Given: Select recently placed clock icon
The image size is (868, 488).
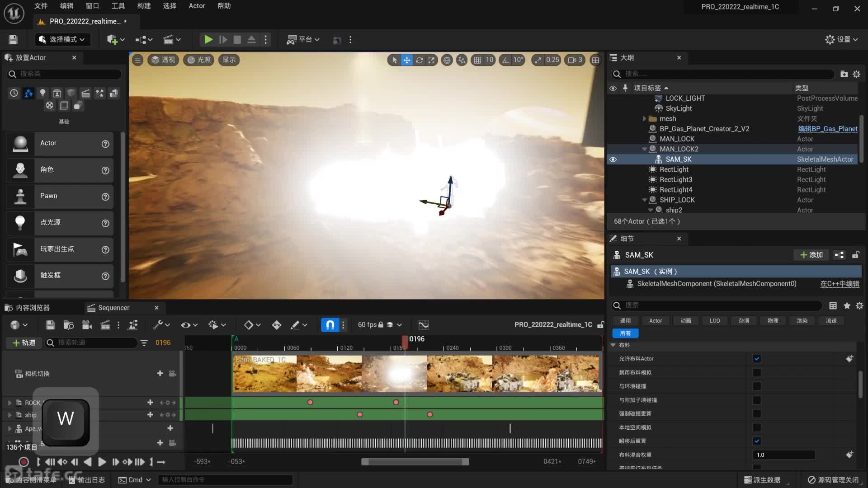Looking at the screenshot, I should 14,93.
